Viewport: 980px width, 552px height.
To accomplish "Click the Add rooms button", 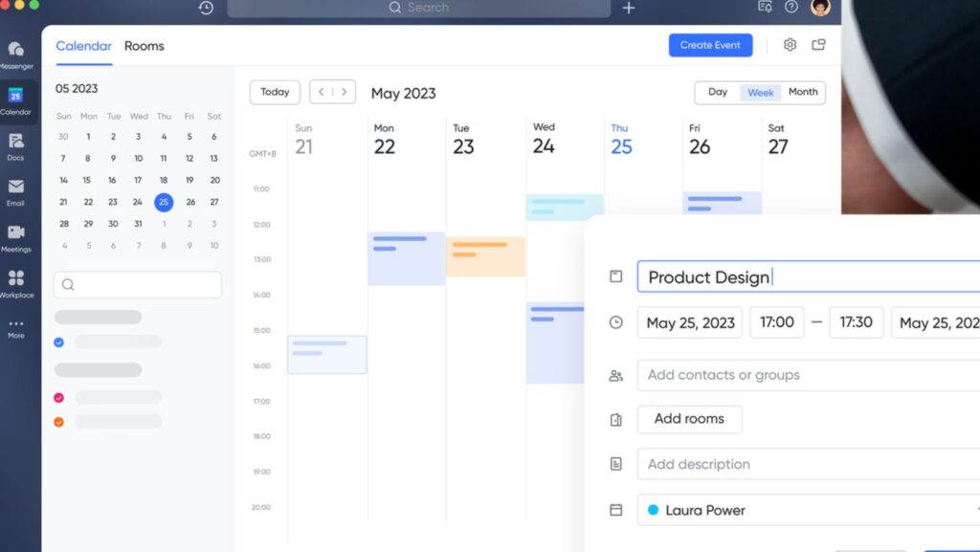I will click(x=689, y=419).
